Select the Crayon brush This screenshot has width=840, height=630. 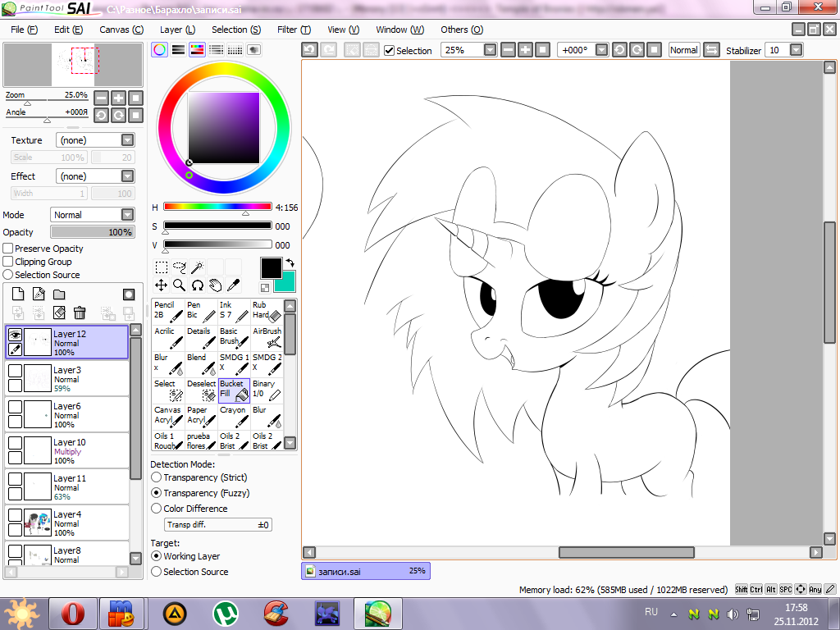234,417
